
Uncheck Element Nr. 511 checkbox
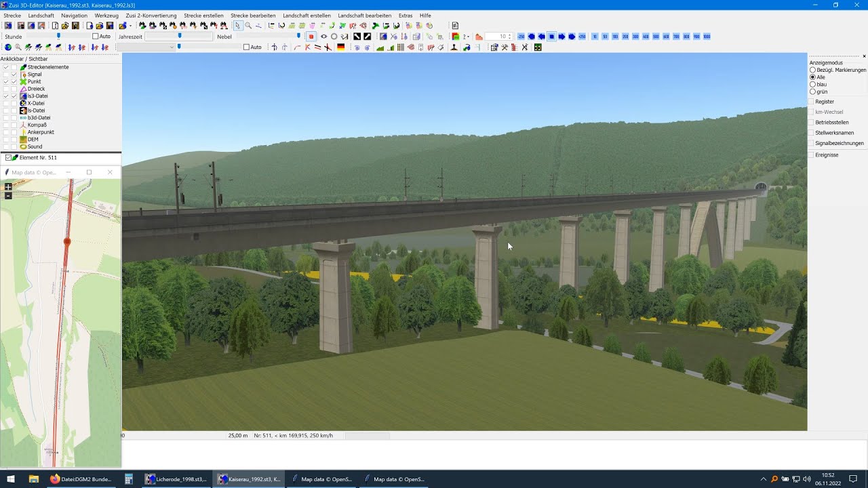(x=8, y=157)
